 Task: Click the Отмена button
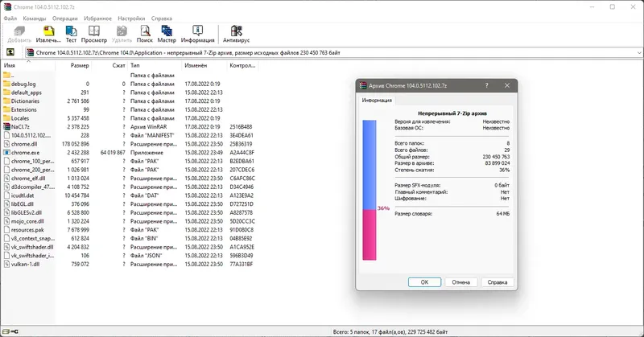460,282
